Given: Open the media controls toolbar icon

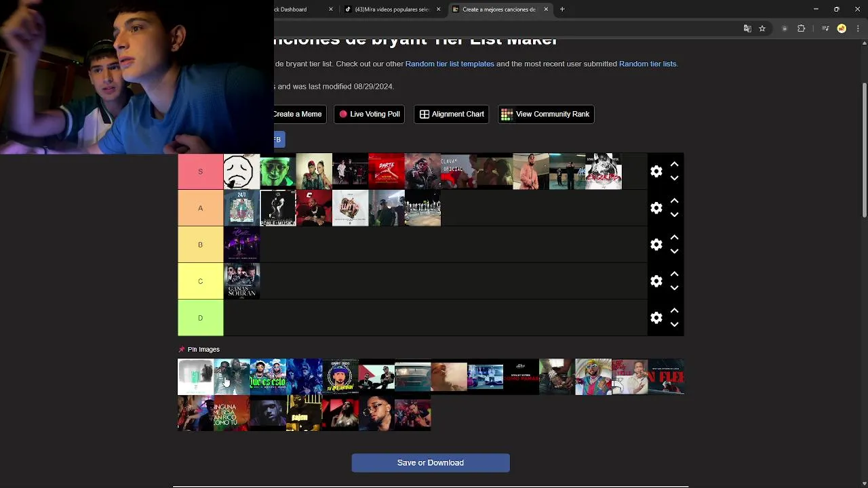Looking at the screenshot, I should point(825,28).
